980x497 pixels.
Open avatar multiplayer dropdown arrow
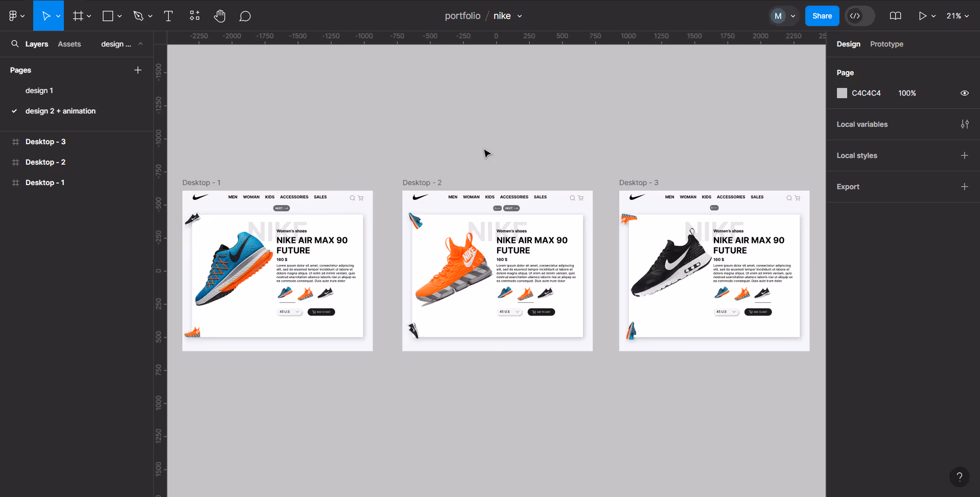tap(793, 16)
